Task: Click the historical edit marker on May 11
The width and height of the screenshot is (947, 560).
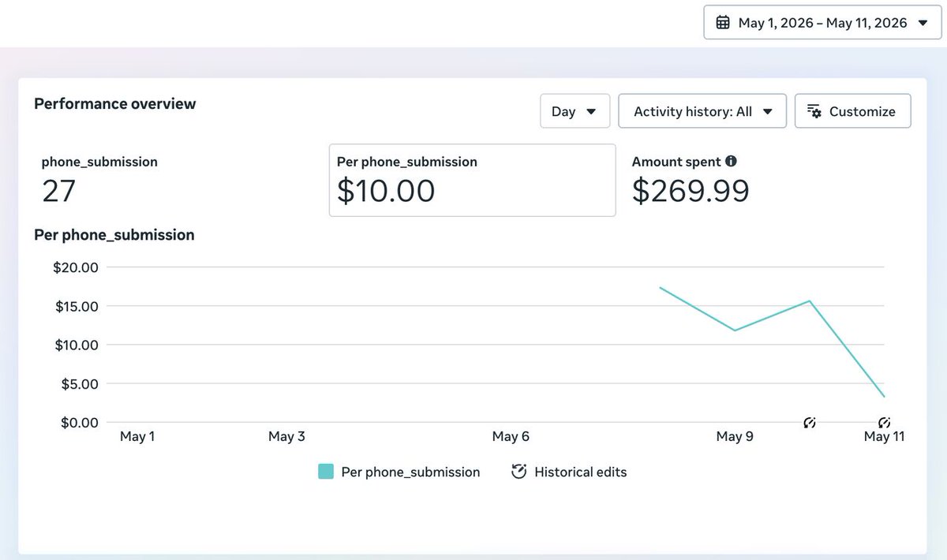Action: pyautogui.click(x=884, y=423)
